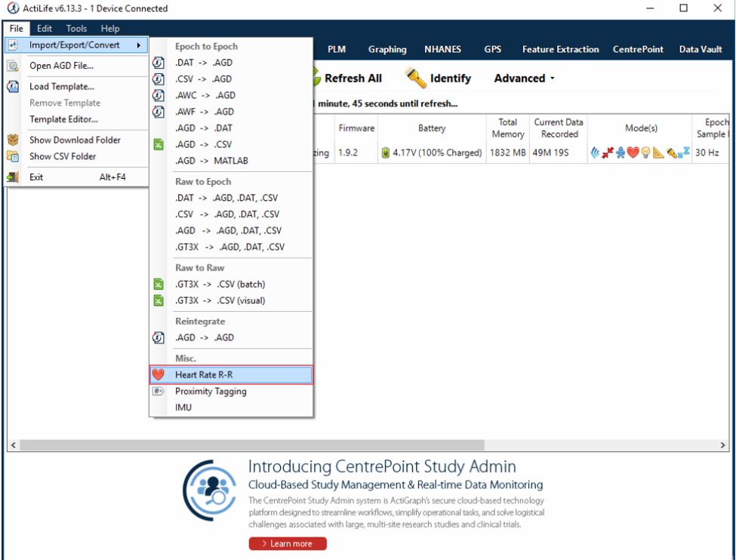736x560 pixels.
Task: Click the door icon beside Exit
Action: click(14, 177)
